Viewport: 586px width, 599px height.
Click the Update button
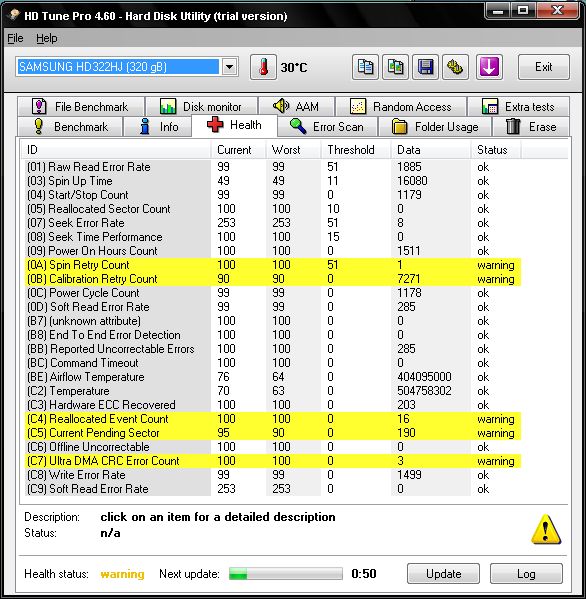click(x=443, y=573)
